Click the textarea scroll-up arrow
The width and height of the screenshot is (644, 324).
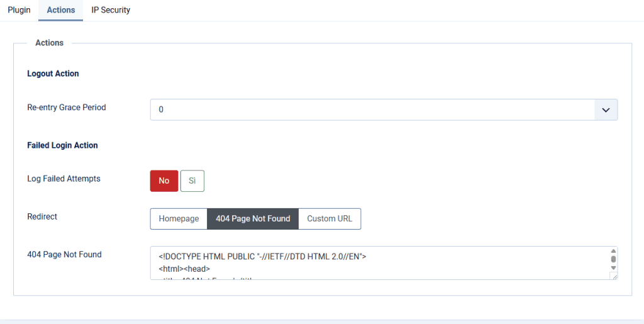(x=613, y=251)
